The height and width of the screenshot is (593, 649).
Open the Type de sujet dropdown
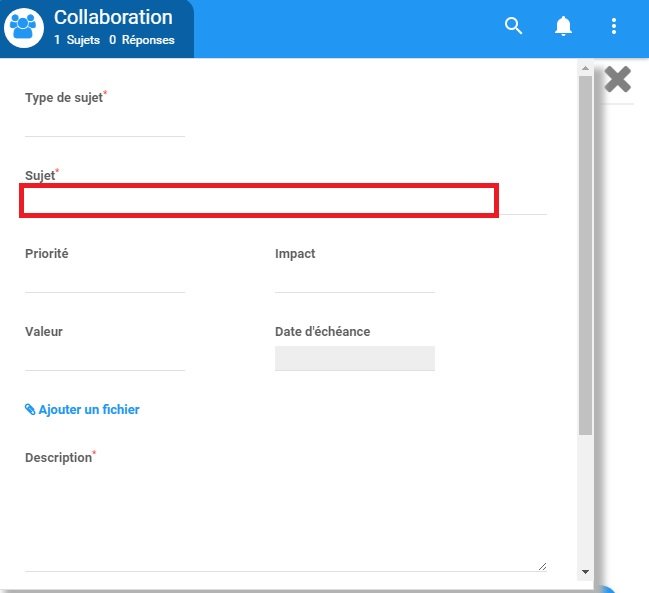(105, 124)
